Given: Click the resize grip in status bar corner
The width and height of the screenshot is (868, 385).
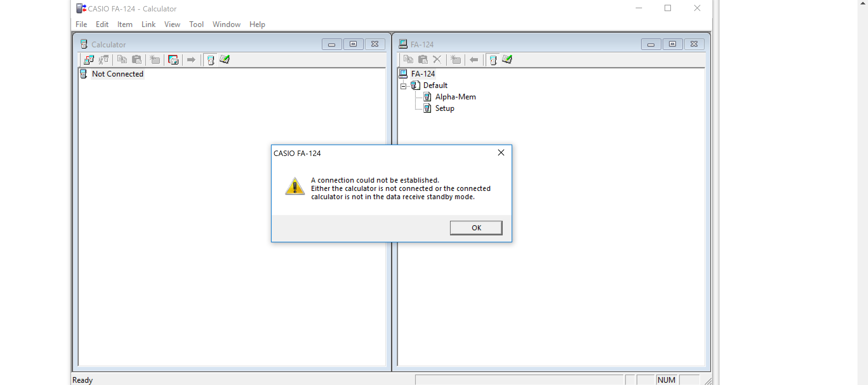Looking at the screenshot, I should (x=708, y=381).
